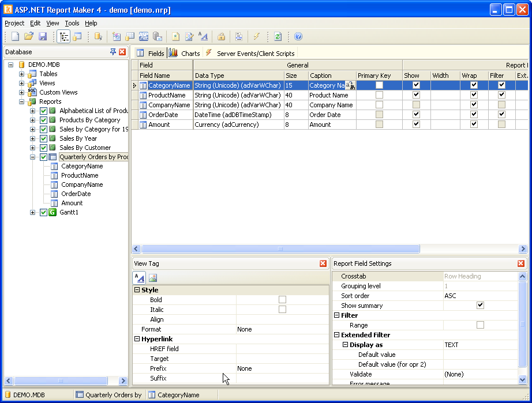Toggle Filter checkbox for ProductName row
The width and height of the screenshot is (532, 403).
(501, 95)
